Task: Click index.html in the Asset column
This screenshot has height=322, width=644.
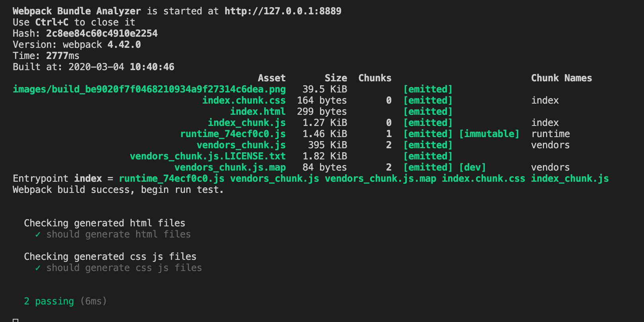Action: click(x=258, y=112)
